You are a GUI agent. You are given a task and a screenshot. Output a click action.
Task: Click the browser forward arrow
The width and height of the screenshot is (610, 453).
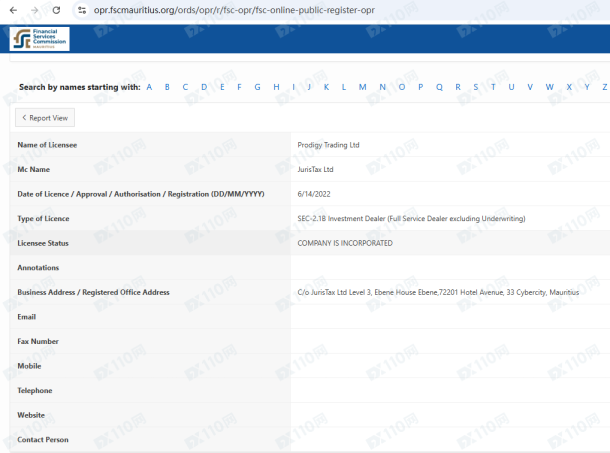click(34, 9)
